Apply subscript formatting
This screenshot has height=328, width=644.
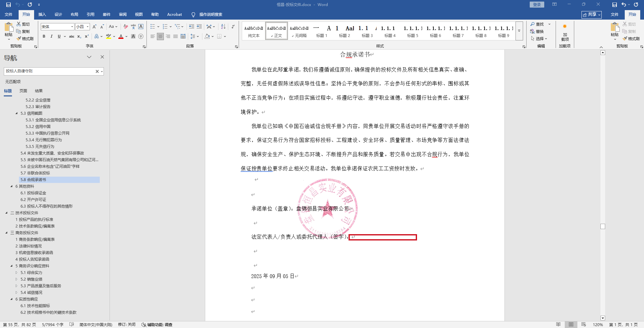pos(79,36)
